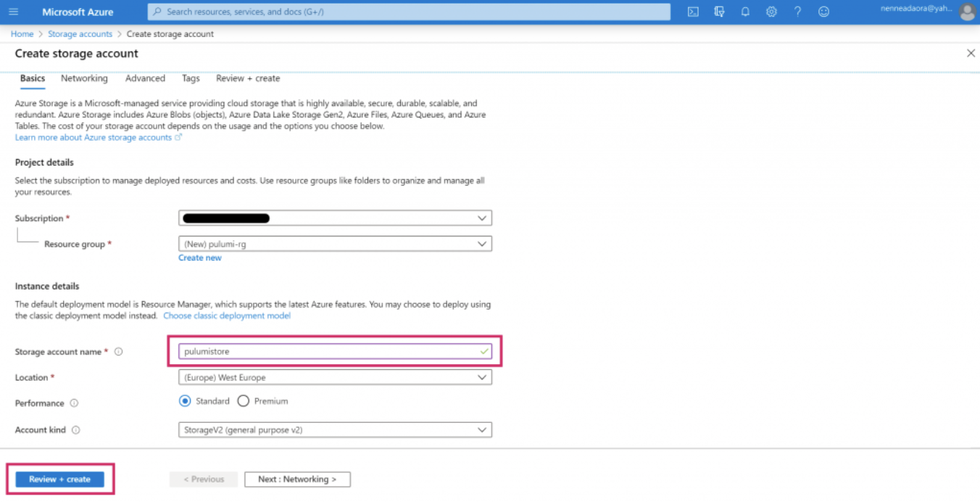The image size is (980, 502).
Task: Show info tooltip for Storage account name
Action: (119, 352)
